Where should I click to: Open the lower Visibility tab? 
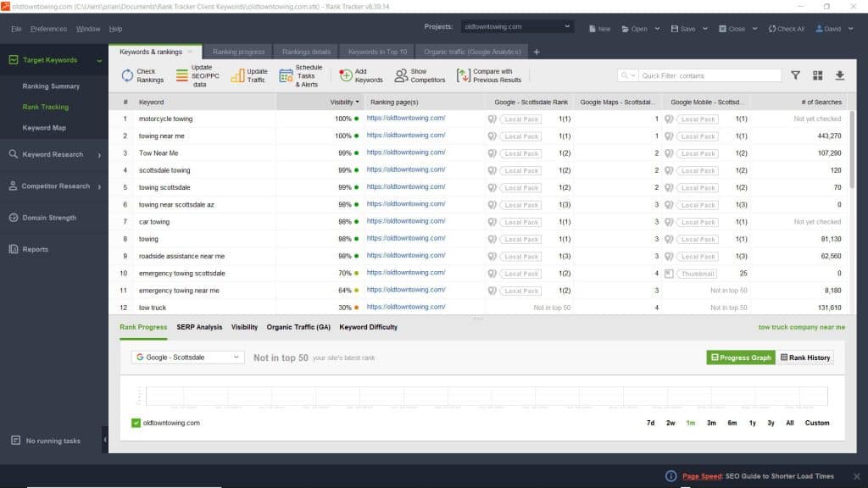tap(244, 327)
